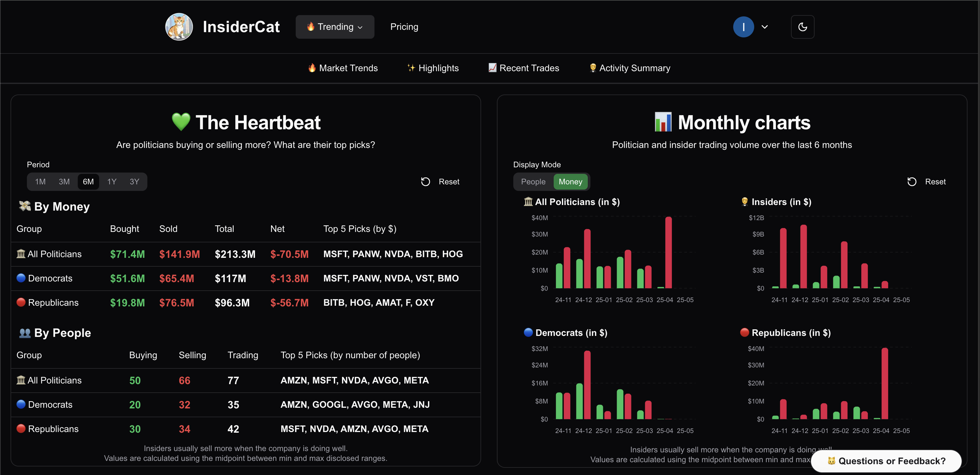Toggle dark mode moon icon
Viewport: 980px width, 475px height.
pyautogui.click(x=802, y=27)
